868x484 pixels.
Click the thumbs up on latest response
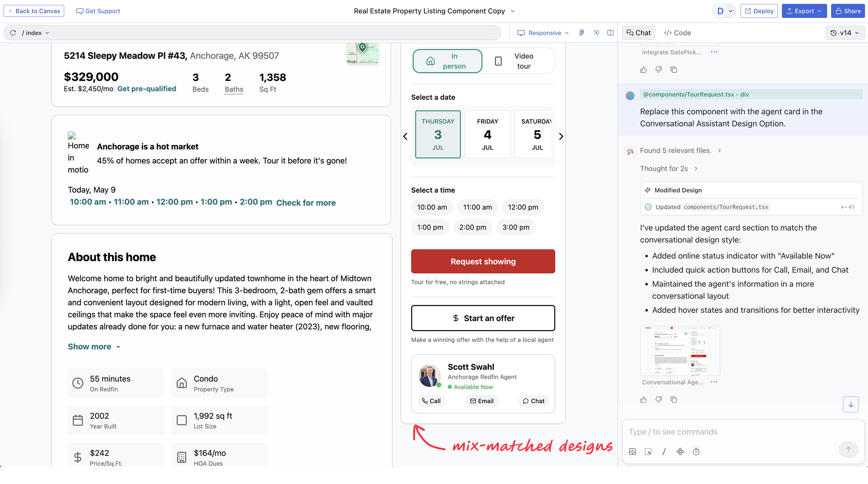click(644, 400)
